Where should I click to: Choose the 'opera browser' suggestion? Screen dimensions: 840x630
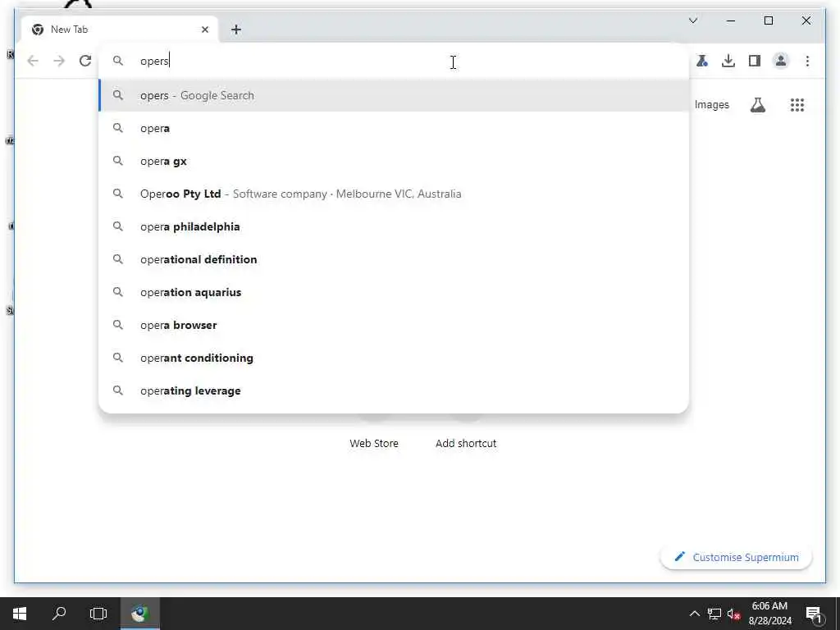(394, 325)
